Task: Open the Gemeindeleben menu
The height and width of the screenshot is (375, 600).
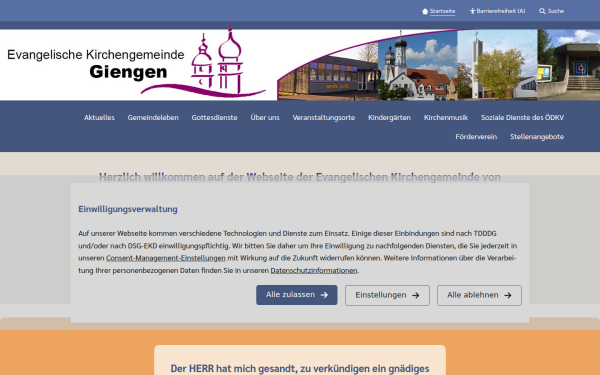Action: tap(153, 117)
